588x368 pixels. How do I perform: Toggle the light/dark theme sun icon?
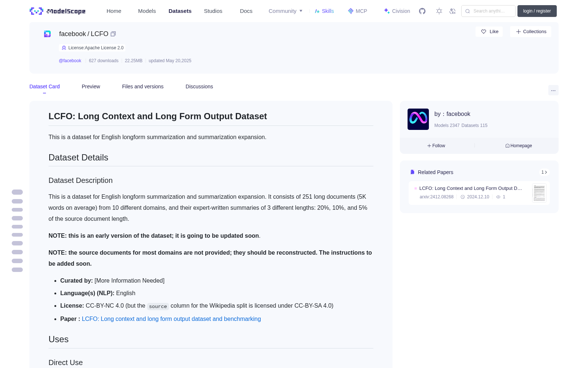[x=439, y=11]
